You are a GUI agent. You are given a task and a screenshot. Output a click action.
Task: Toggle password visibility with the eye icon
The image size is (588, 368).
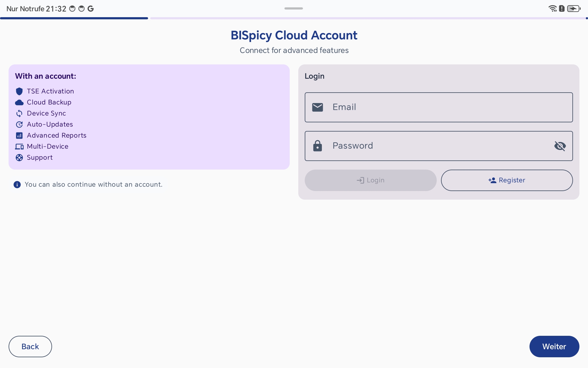point(560,146)
